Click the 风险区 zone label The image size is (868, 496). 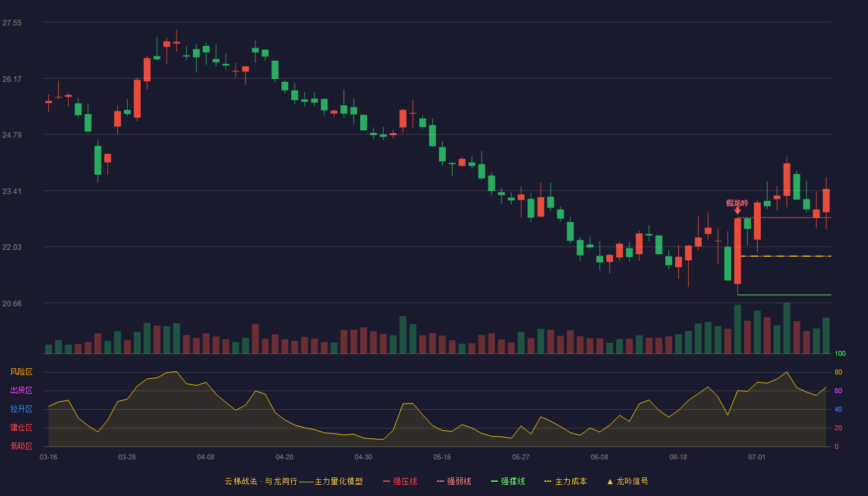point(21,372)
